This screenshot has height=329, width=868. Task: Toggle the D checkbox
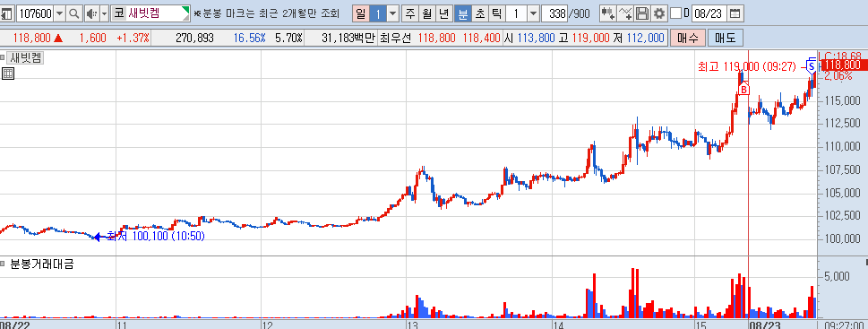tap(675, 13)
